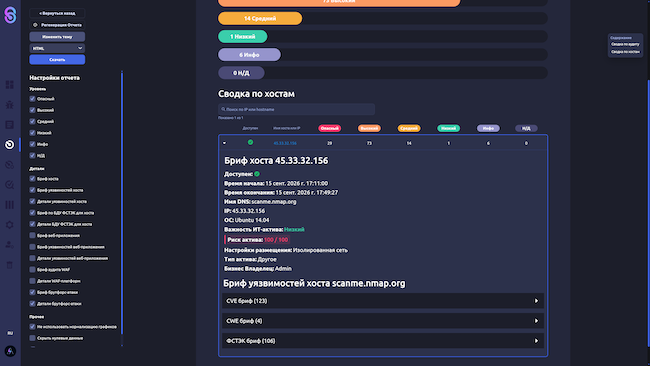Open the user management icon in sidebar

click(x=10, y=245)
